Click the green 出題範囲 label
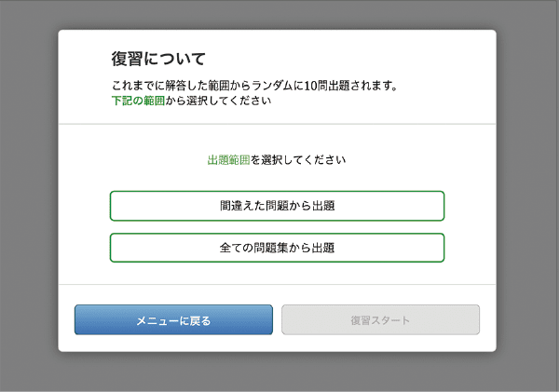560x392 pixels. pos(228,160)
